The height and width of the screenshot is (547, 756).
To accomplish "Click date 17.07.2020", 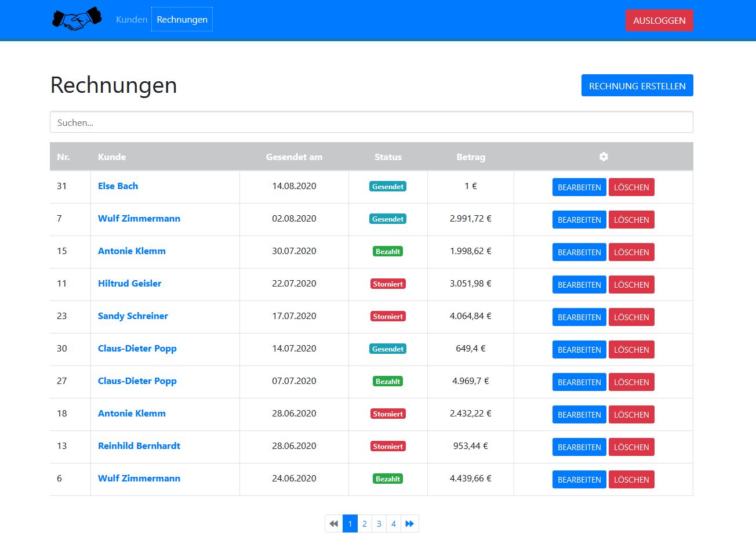I will coord(294,316).
